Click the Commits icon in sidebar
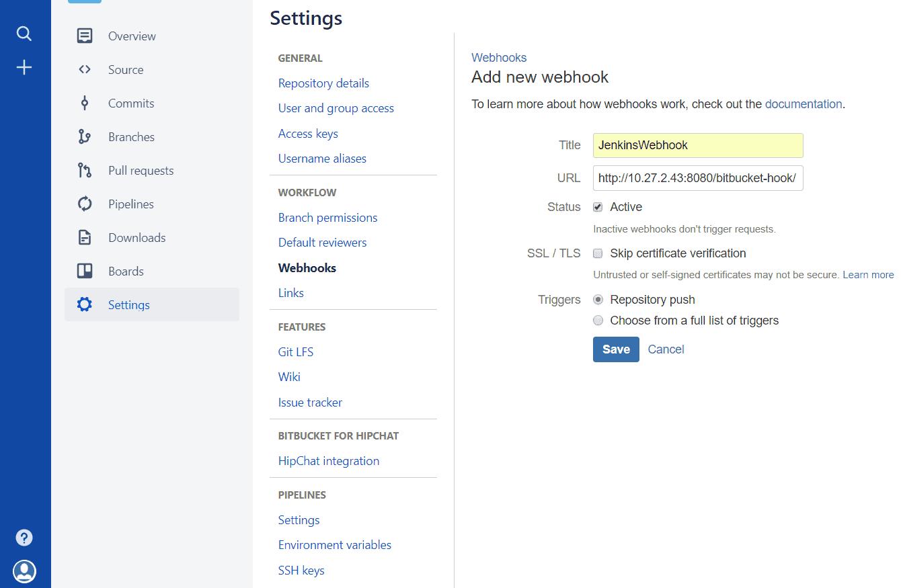 (84, 103)
